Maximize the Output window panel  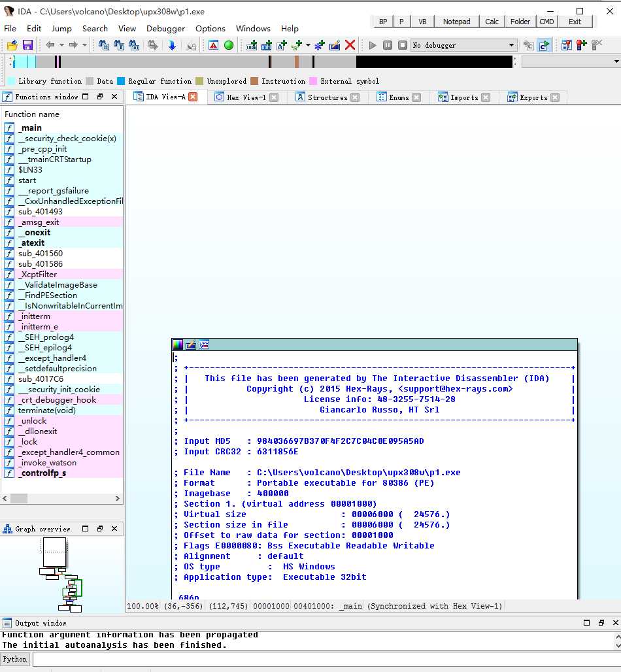[x=587, y=623]
